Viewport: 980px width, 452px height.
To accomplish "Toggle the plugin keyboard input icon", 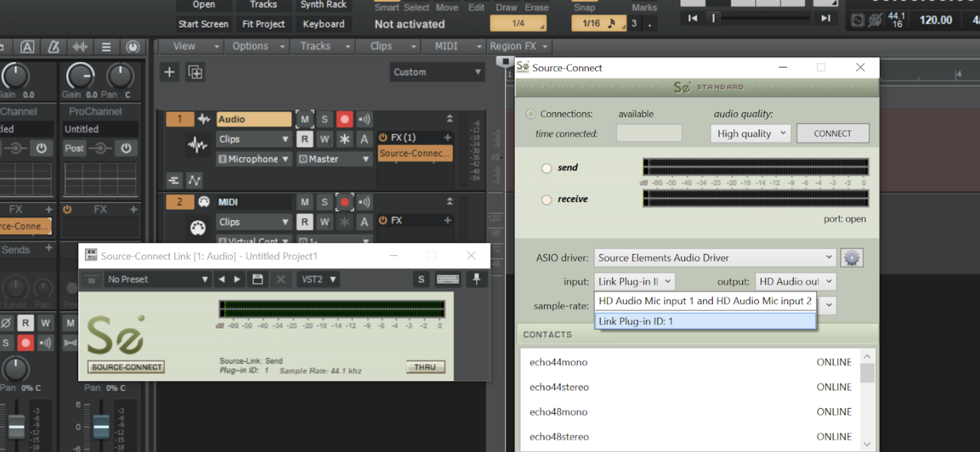I will pos(447,280).
